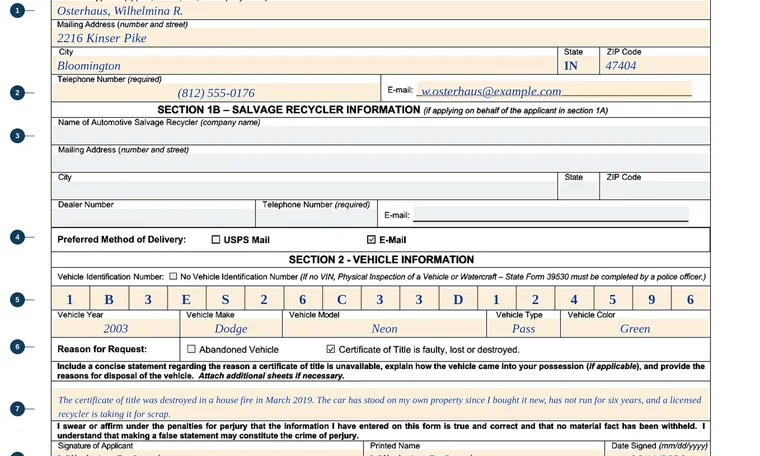Click Name of Automotive Salvage Recycler field

[380, 135]
